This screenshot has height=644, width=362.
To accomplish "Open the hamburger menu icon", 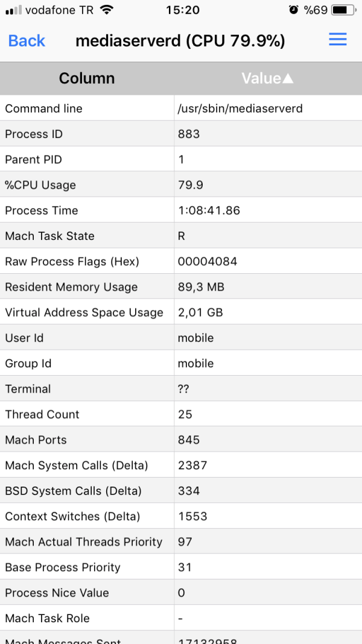I will (337, 40).
